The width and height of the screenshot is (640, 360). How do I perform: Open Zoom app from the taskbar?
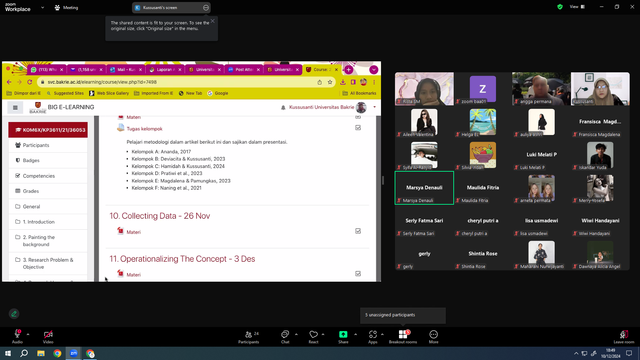tap(74, 353)
